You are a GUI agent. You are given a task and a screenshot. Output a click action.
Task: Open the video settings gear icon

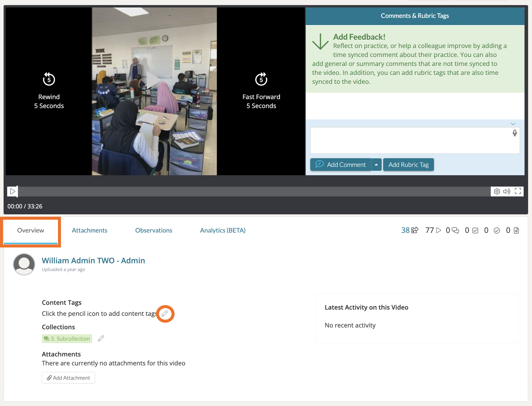[x=497, y=191]
